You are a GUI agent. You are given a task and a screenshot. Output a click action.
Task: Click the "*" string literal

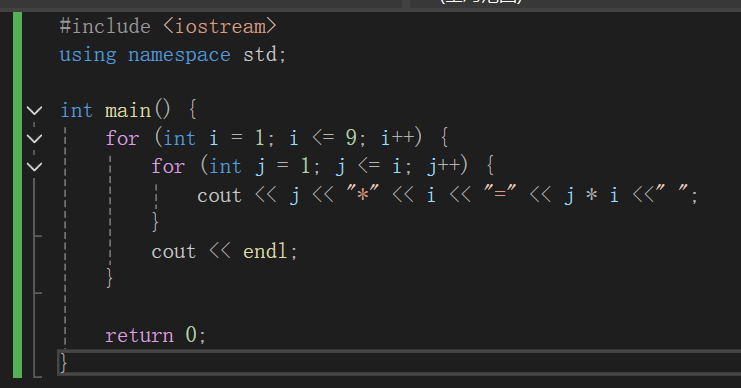pos(362,194)
